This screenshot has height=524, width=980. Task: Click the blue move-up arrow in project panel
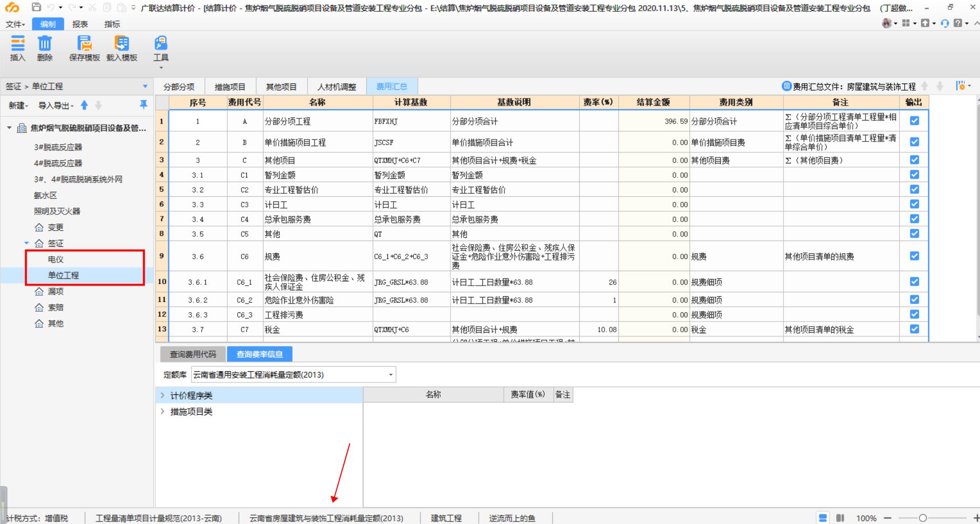pos(85,105)
